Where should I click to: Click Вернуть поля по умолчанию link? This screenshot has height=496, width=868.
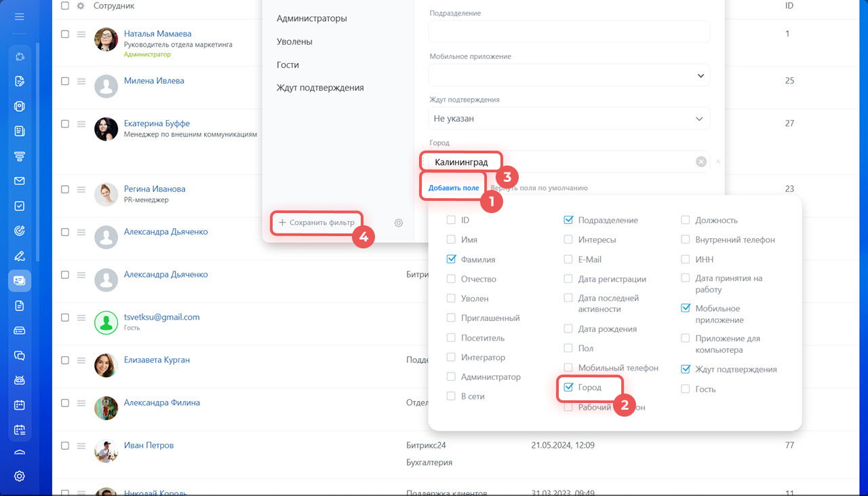pyautogui.click(x=538, y=188)
